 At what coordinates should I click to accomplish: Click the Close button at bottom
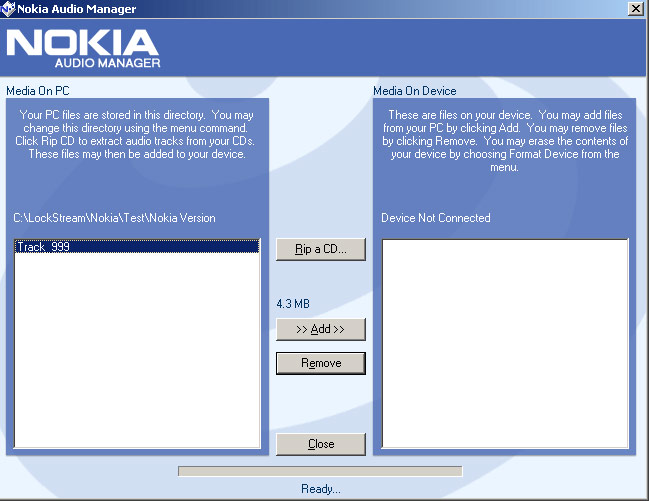(x=321, y=444)
